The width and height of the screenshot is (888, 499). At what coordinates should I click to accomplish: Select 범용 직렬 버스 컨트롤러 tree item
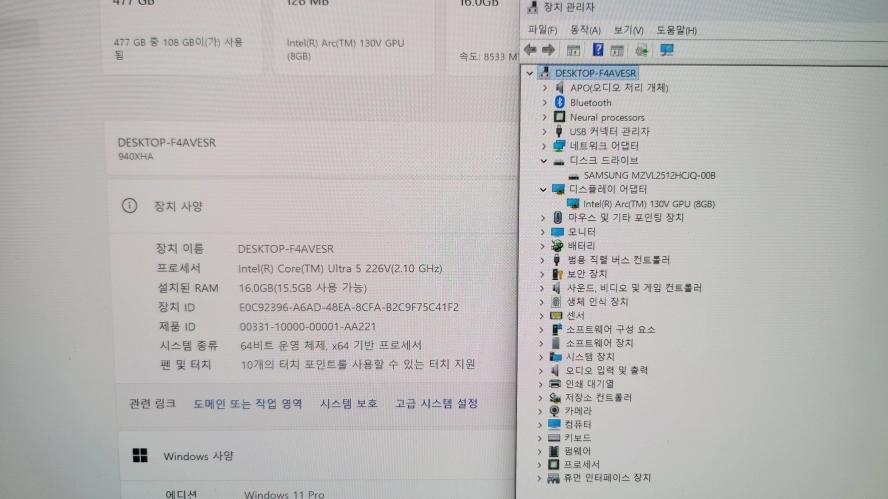coord(618,260)
